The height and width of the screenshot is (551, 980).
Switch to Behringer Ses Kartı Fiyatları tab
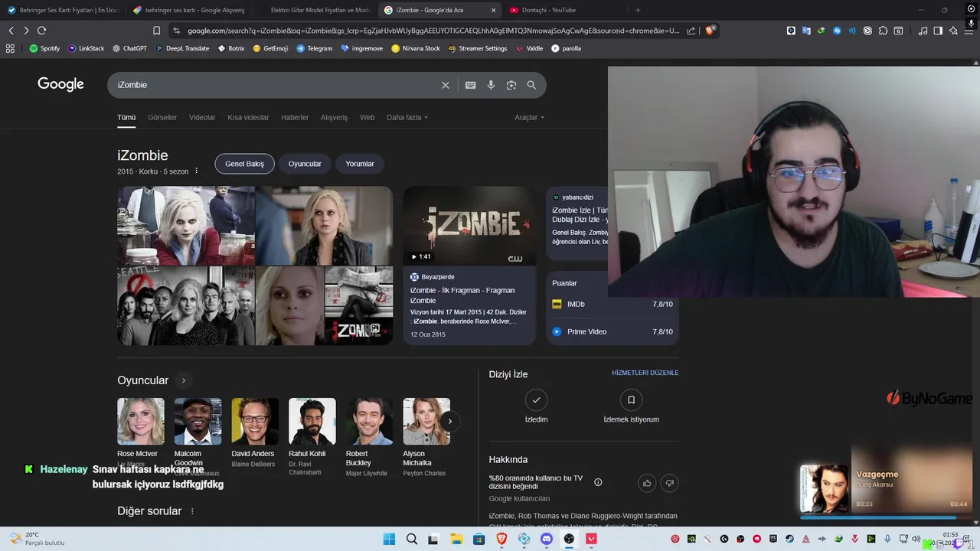point(63,10)
